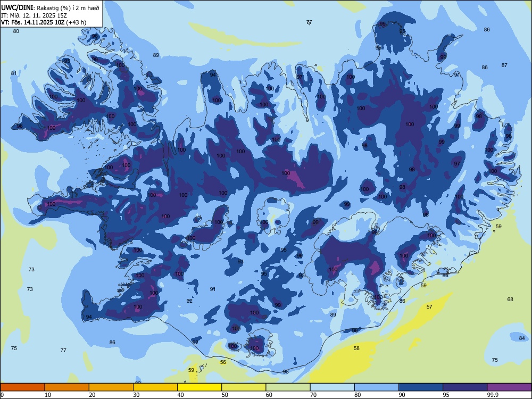The image size is (532, 399).
Task: Select the golden 30–40 legend swatch
Action: click(155, 387)
